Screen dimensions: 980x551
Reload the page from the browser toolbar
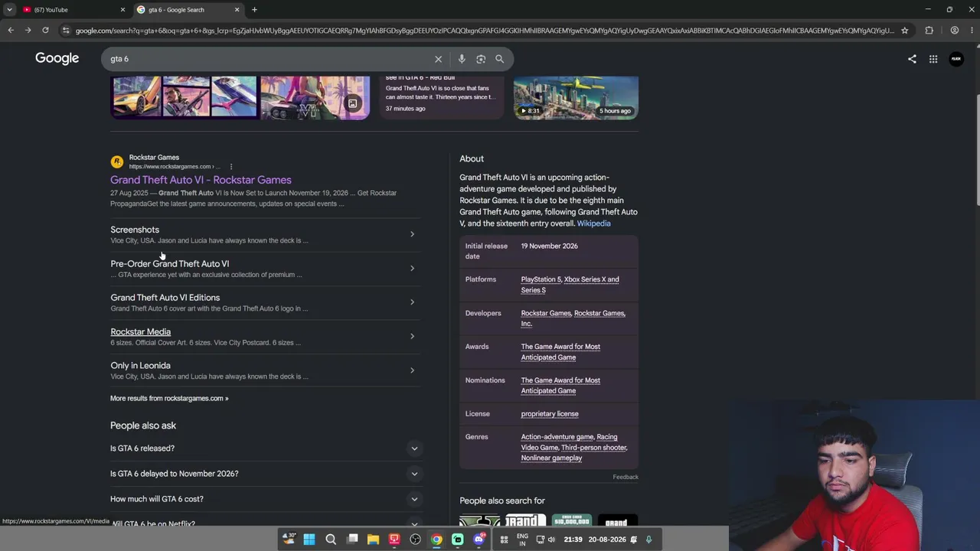(x=45, y=31)
